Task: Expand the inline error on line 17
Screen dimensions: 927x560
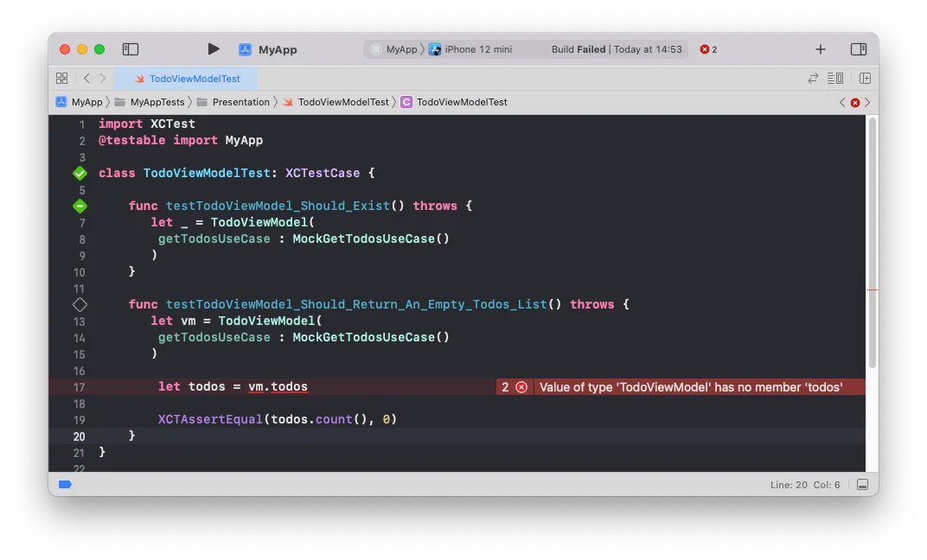Action: [521, 387]
